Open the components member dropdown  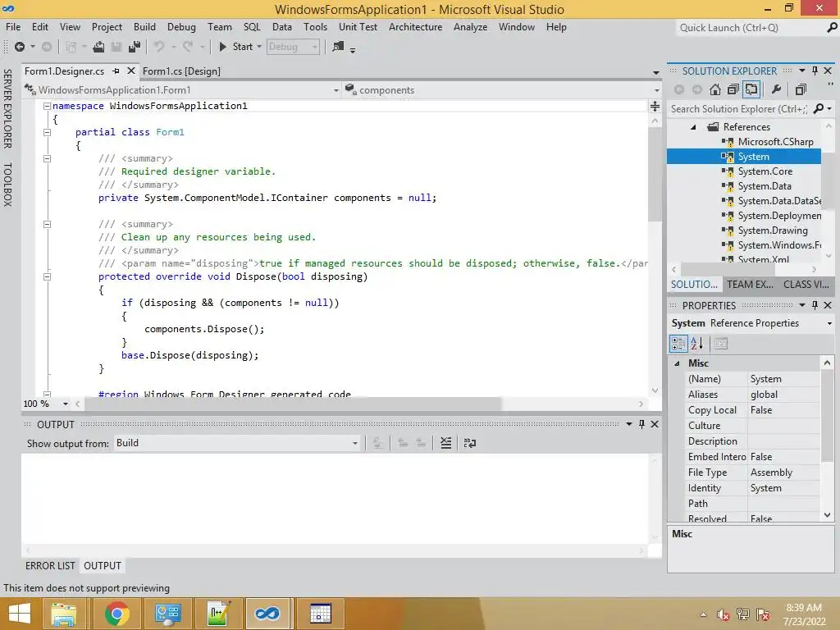tap(657, 90)
